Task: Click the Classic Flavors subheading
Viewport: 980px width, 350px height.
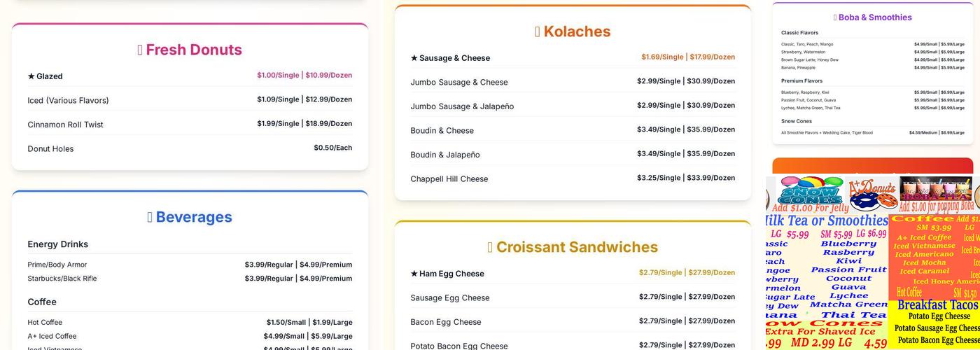Action: pos(799,33)
